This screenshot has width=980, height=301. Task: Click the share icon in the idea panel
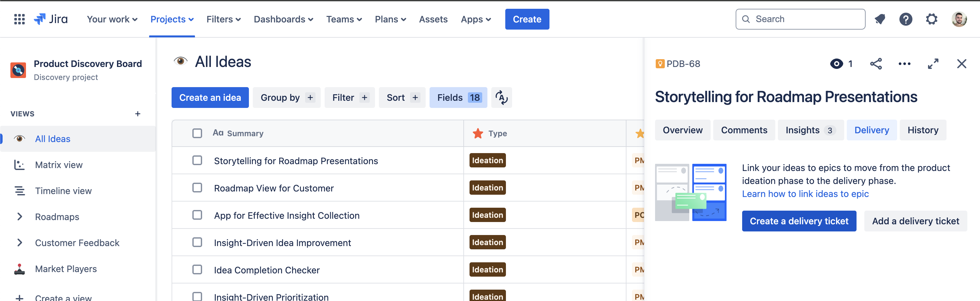[x=877, y=64]
